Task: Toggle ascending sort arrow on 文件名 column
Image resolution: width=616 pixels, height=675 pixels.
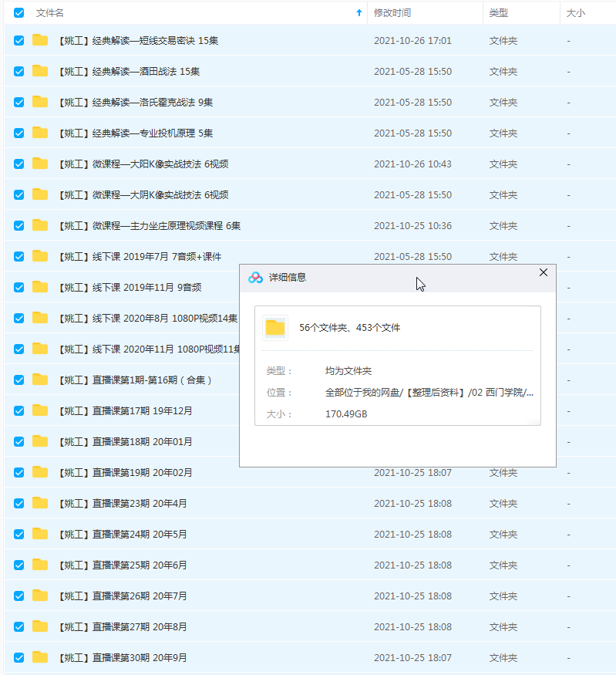Action: (x=359, y=13)
